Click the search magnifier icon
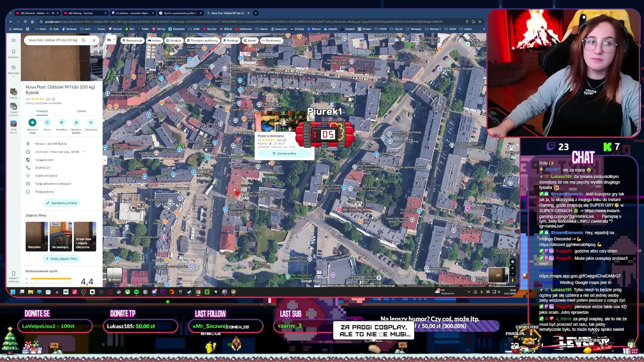This screenshot has width=644, height=362. click(84, 40)
